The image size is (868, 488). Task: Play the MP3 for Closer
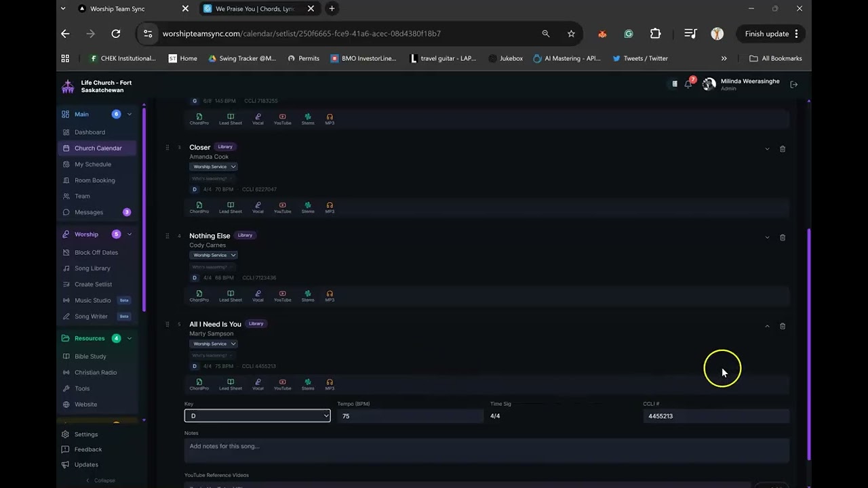pos(330,207)
